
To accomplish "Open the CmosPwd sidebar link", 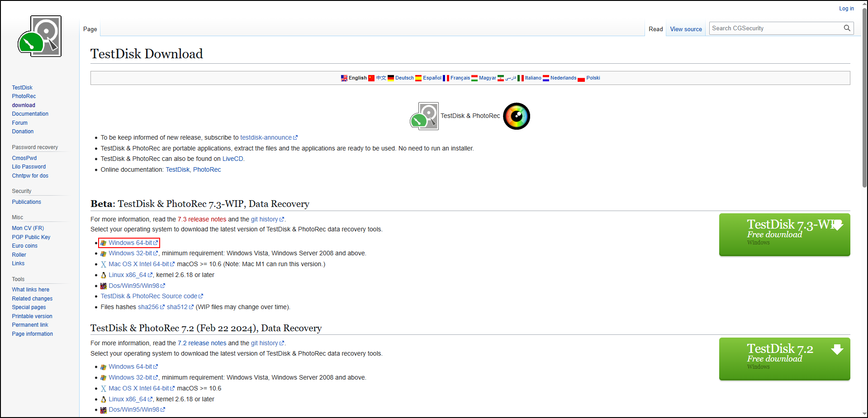I will tap(24, 158).
